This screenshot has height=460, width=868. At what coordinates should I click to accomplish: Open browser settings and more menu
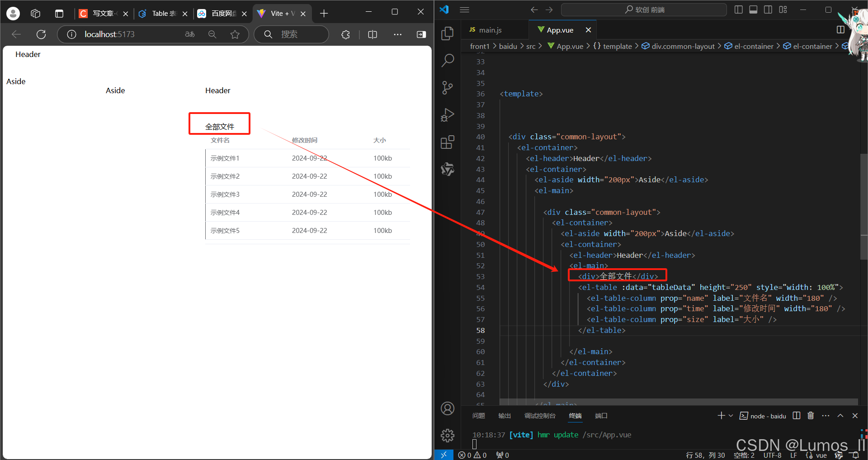(x=398, y=34)
